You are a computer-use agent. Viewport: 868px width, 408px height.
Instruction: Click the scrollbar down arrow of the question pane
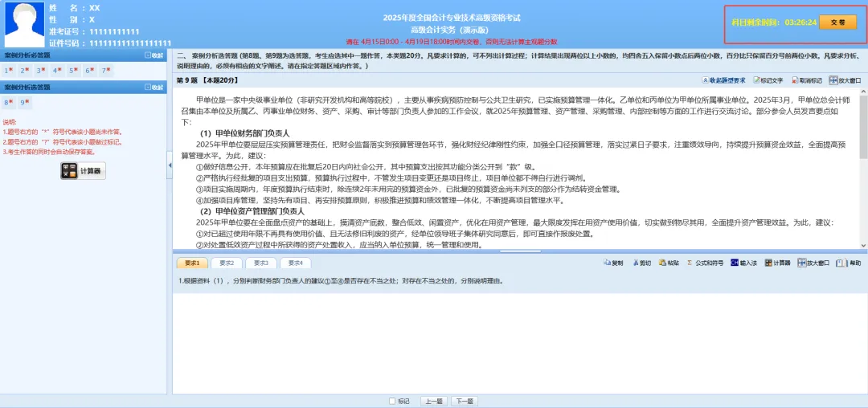point(864,244)
